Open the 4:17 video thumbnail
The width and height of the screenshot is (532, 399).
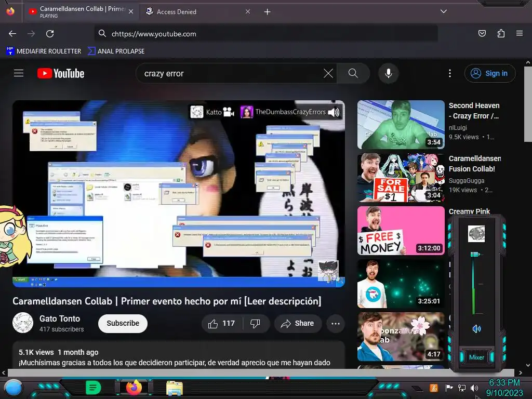pos(401,337)
